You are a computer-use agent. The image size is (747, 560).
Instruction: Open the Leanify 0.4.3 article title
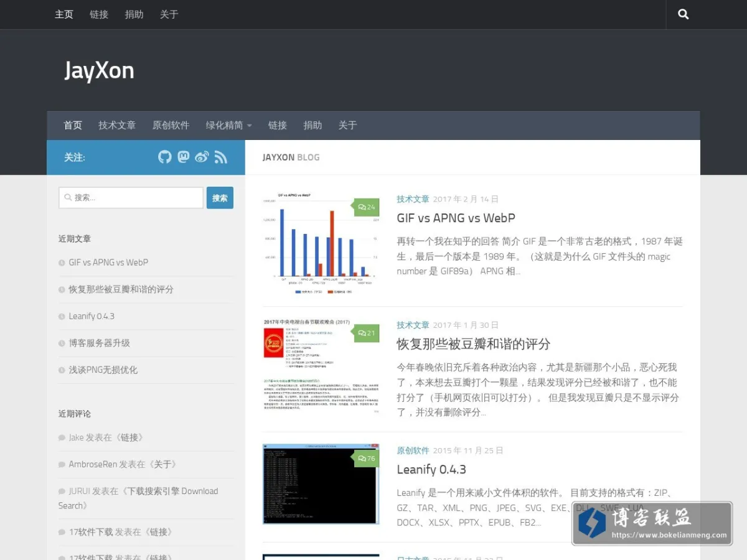point(431,469)
